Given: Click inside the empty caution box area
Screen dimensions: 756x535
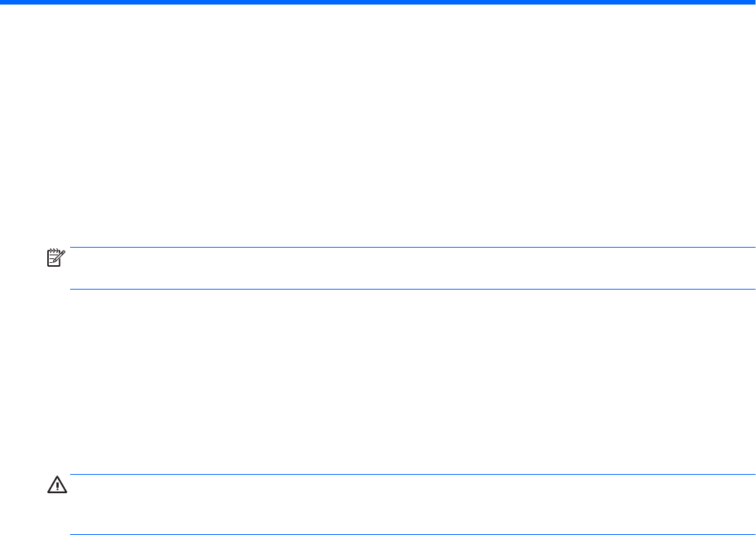Looking at the screenshot, I should coord(412,505).
